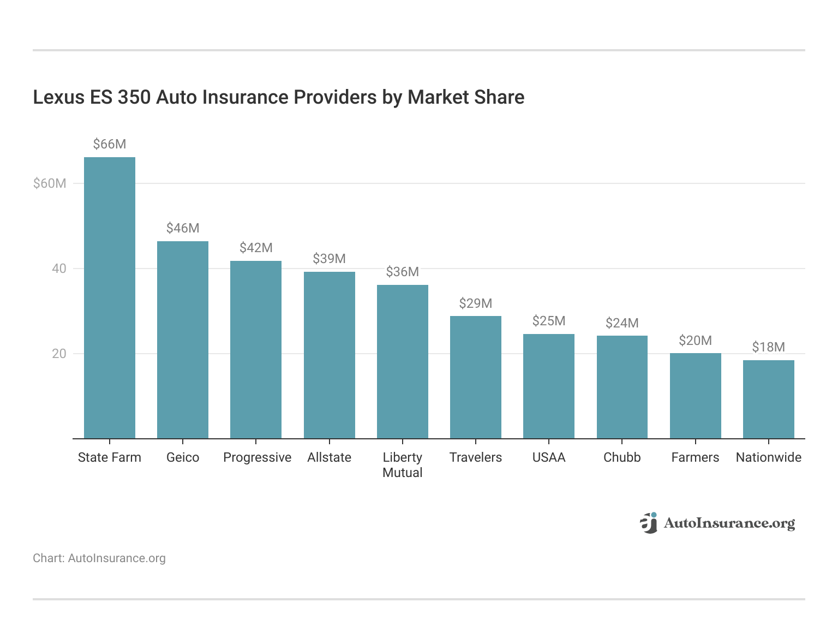Click the $46M value label
Image resolution: width=838 pixels, height=644 pixels.
coord(183,228)
